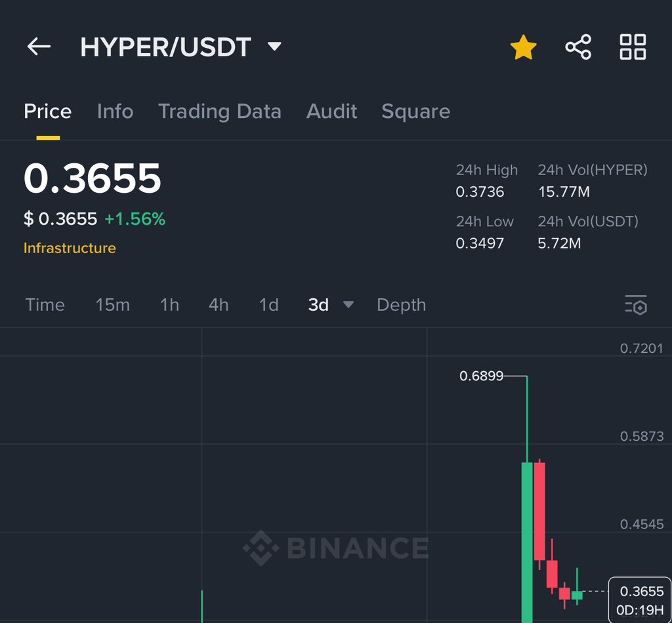The image size is (672, 623).
Task: Tap the large 0.3655 price
Action: (x=92, y=178)
